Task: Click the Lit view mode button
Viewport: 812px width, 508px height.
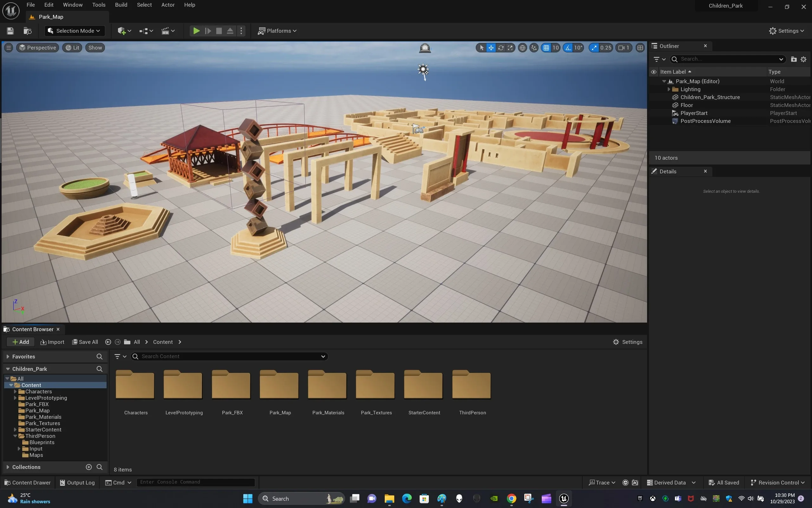Action: (x=72, y=48)
